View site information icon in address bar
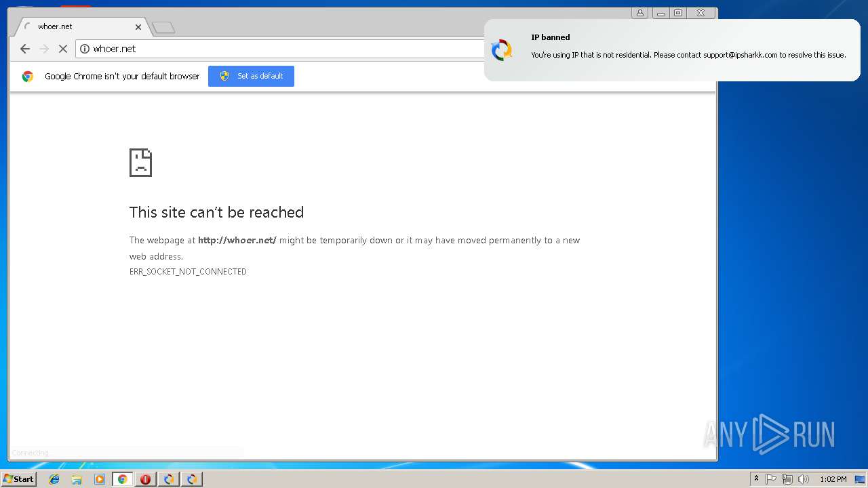The image size is (868, 488). (x=85, y=49)
